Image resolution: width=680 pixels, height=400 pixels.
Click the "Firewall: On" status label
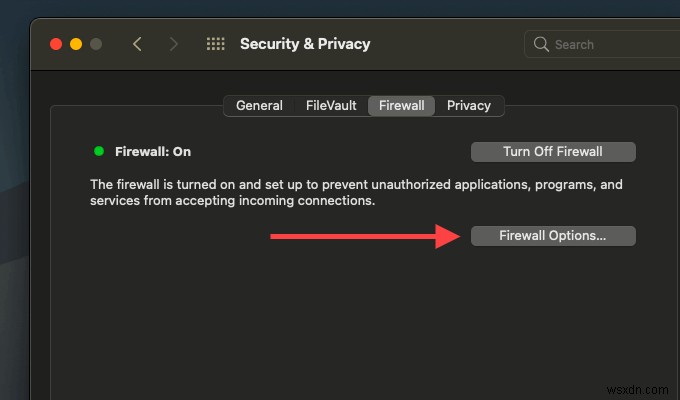(x=153, y=152)
